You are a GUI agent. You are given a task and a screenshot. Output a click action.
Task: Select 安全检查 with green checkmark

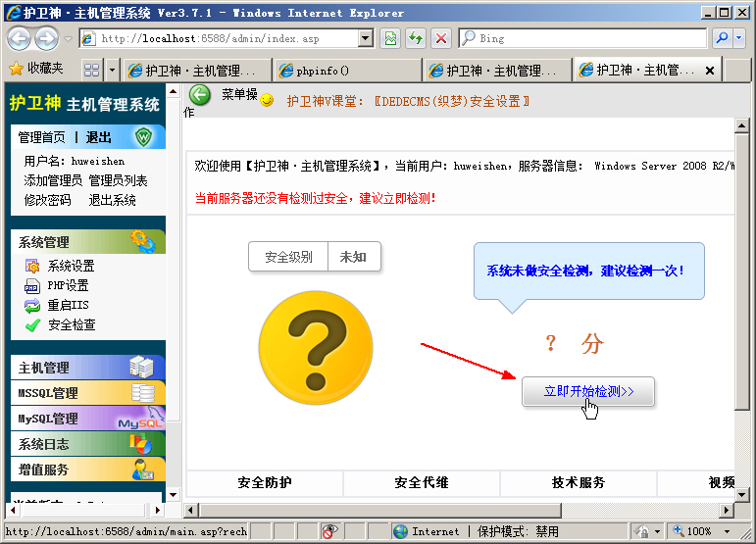(71, 324)
